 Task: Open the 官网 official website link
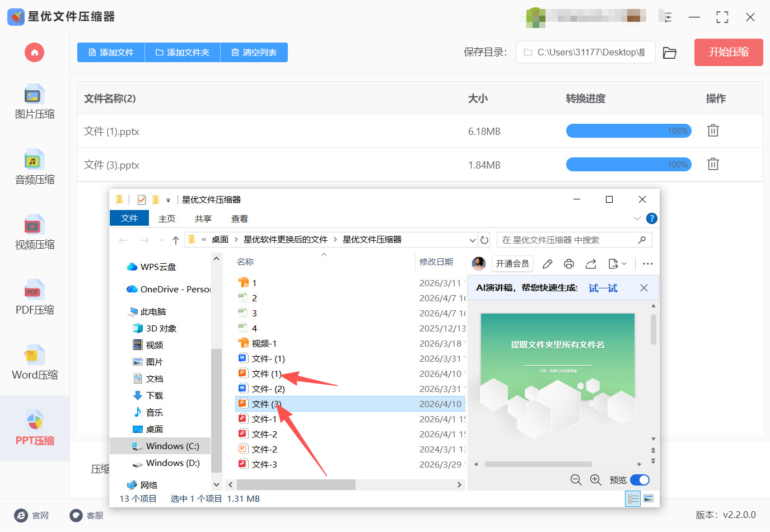(31, 515)
